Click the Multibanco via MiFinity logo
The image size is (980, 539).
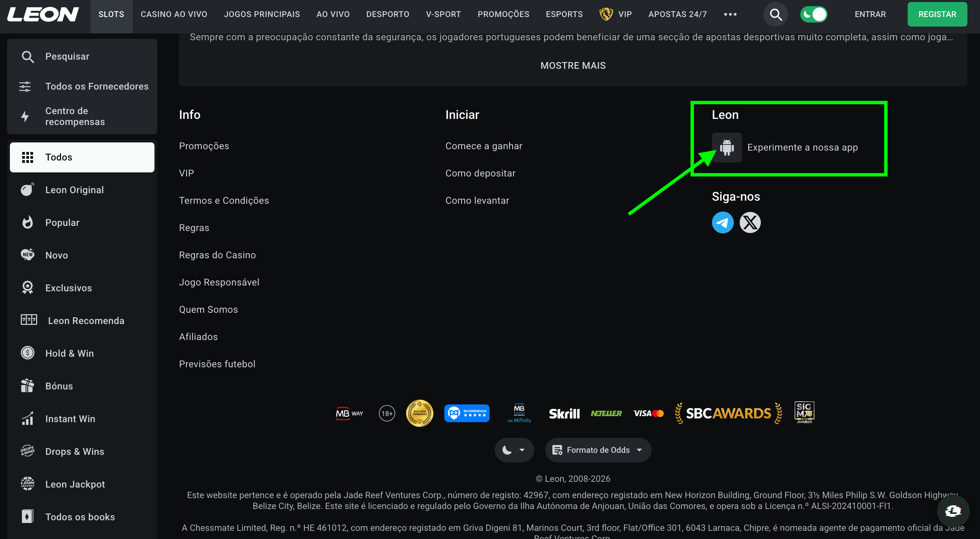pos(519,413)
